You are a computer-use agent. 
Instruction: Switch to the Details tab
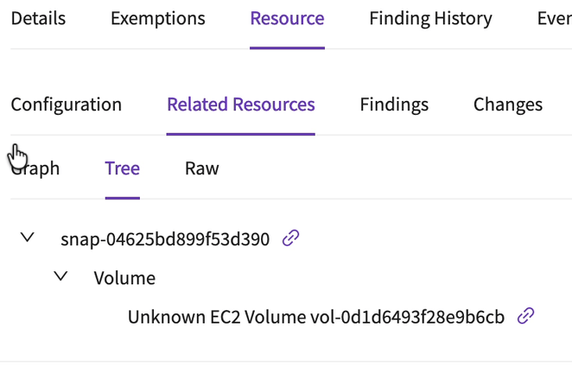tap(38, 18)
